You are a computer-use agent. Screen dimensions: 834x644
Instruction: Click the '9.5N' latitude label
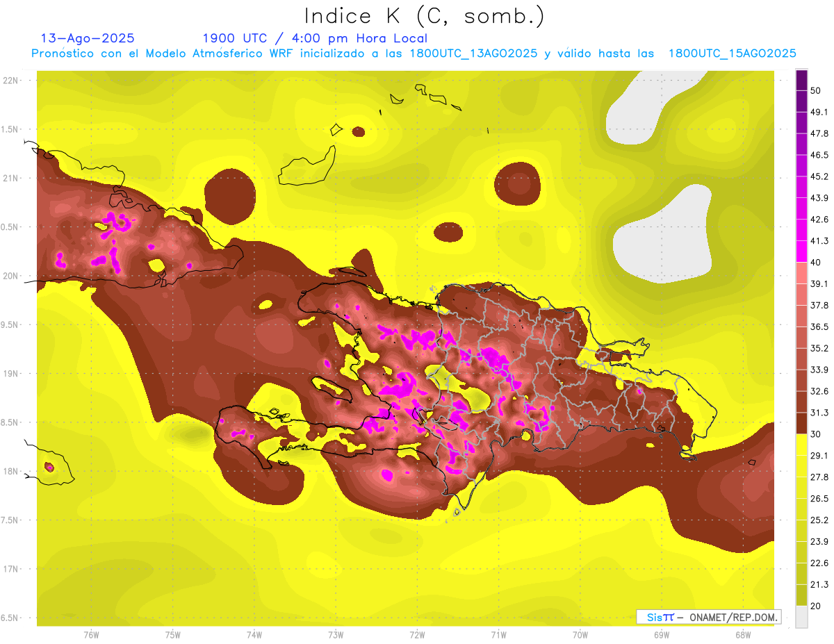(9, 324)
